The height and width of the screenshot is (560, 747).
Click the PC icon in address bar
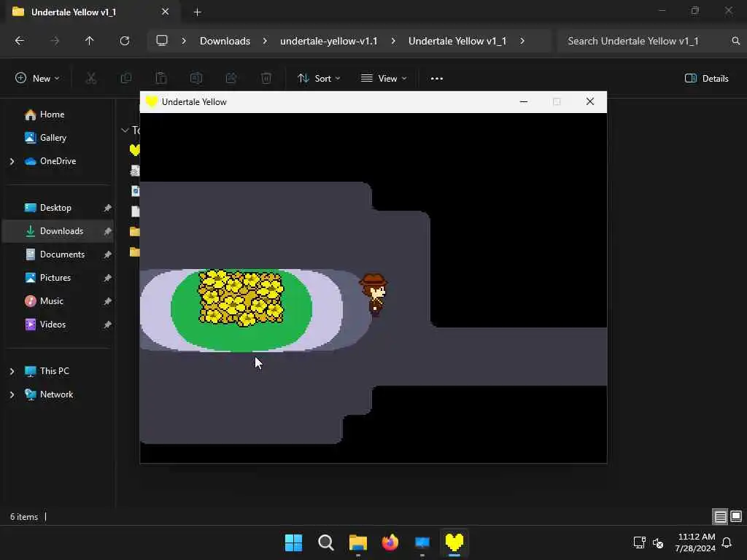pos(162,41)
